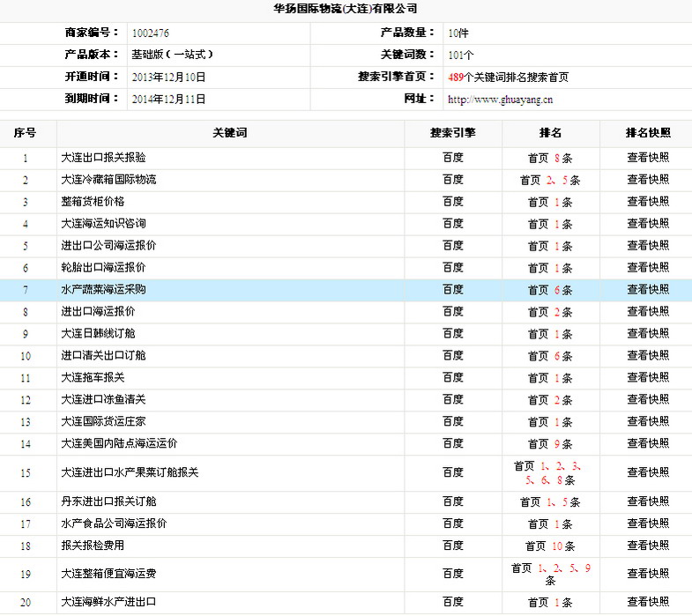The height and width of the screenshot is (616, 692).
Task: Click the 搜索引擎 column header
Action: [x=453, y=133]
